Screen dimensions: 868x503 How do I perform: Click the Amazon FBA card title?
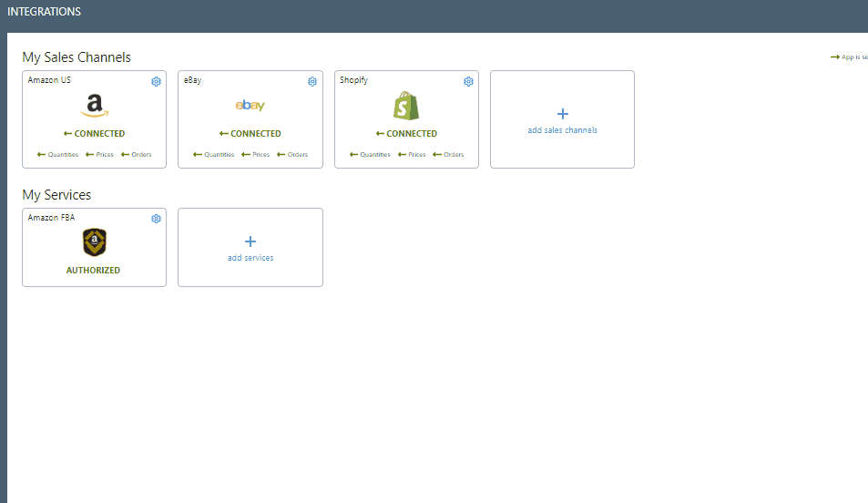pyautogui.click(x=51, y=218)
